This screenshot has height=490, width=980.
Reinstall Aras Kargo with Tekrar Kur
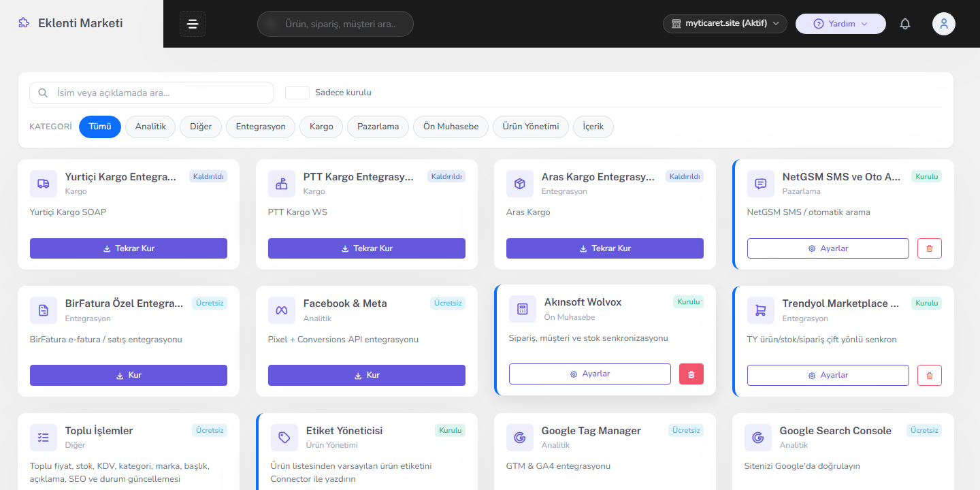pos(605,248)
